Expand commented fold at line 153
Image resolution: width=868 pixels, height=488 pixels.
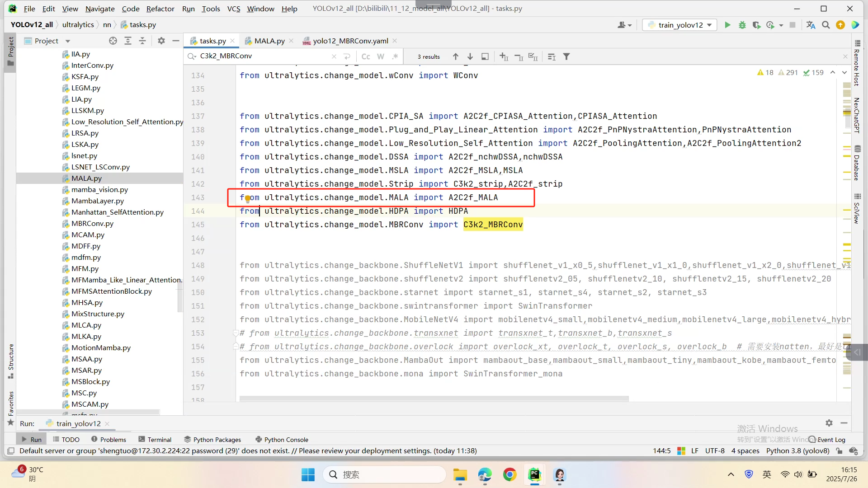coord(235,333)
